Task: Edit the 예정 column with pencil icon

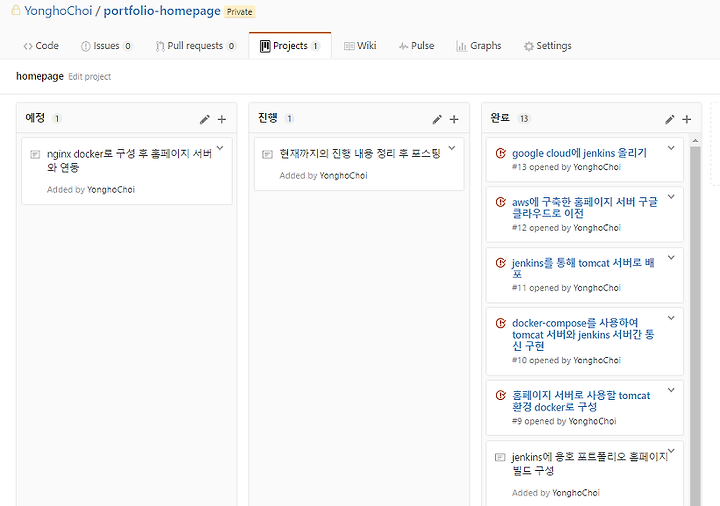Action: pyautogui.click(x=204, y=119)
